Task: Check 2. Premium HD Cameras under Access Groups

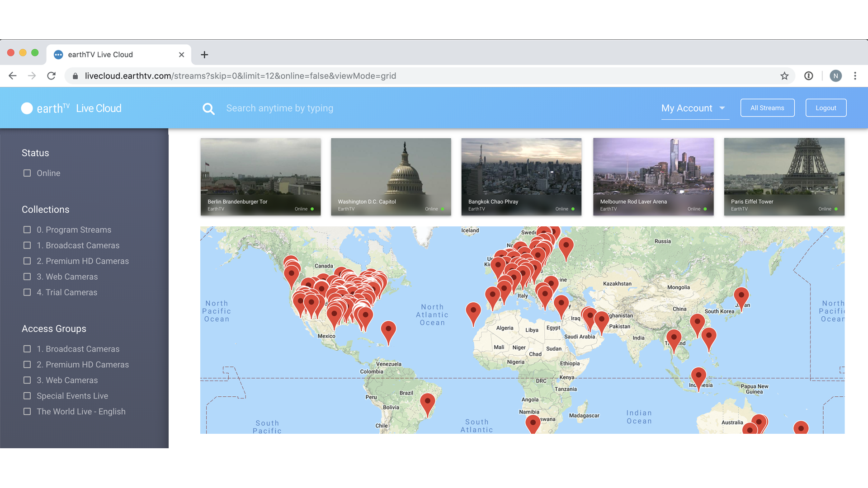Action: (x=27, y=365)
